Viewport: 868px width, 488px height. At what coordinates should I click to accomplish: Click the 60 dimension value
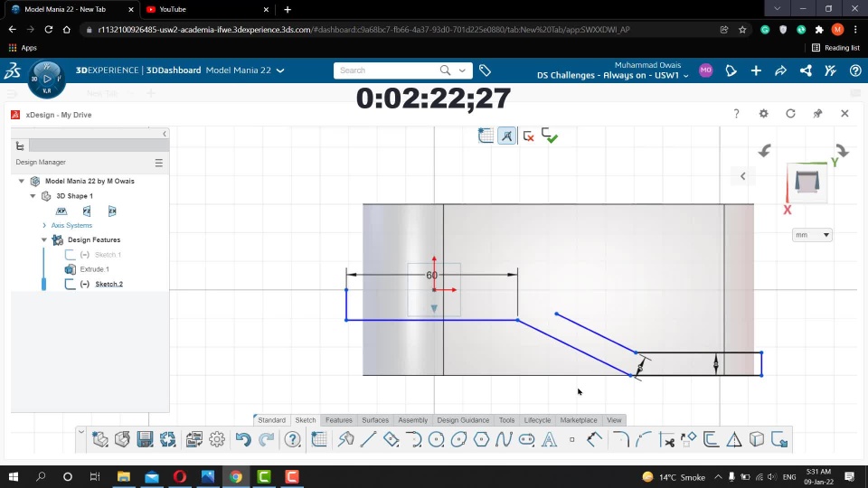432,275
